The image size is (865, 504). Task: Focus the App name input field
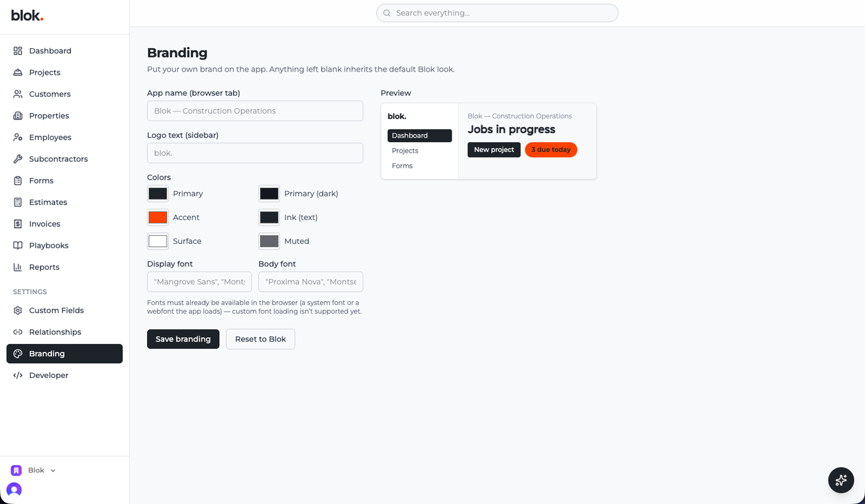click(255, 111)
